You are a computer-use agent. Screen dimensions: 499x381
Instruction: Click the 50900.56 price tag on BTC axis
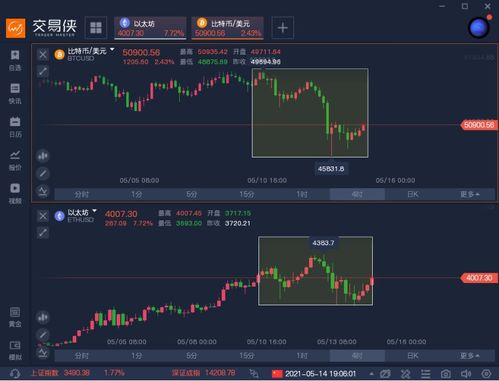[x=479, y=125]
